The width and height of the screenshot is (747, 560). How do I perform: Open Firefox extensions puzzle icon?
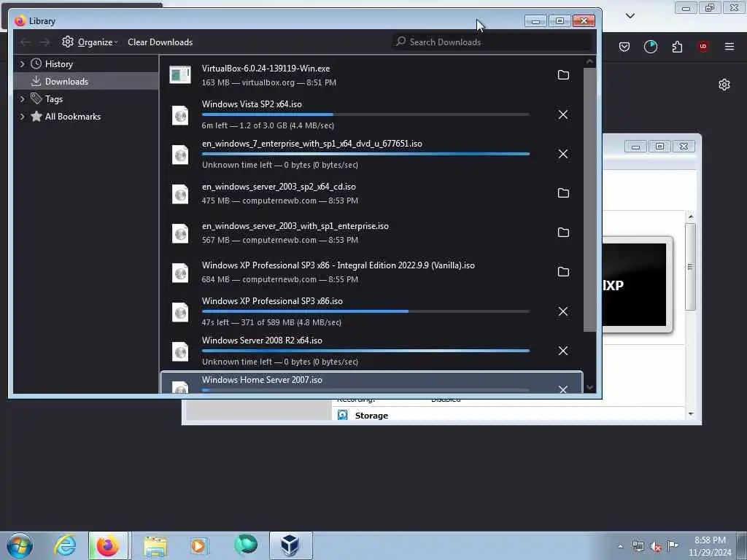[x=677, y=47]
